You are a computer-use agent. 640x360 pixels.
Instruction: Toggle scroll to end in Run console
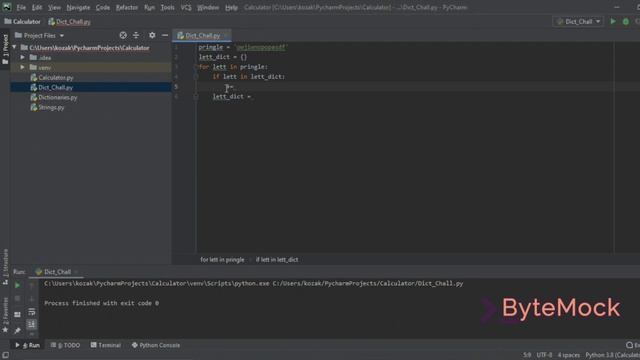pos(31,324)
